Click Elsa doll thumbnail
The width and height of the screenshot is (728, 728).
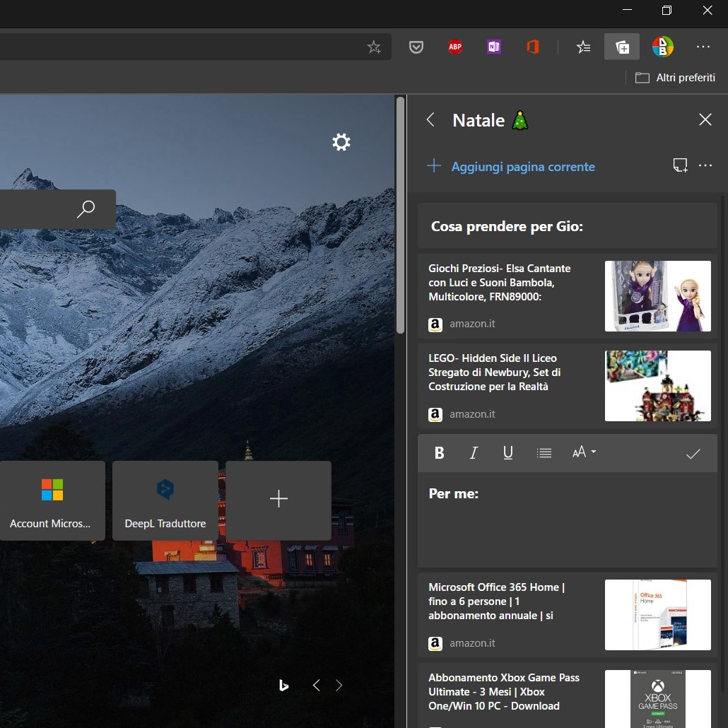(657, 295)
